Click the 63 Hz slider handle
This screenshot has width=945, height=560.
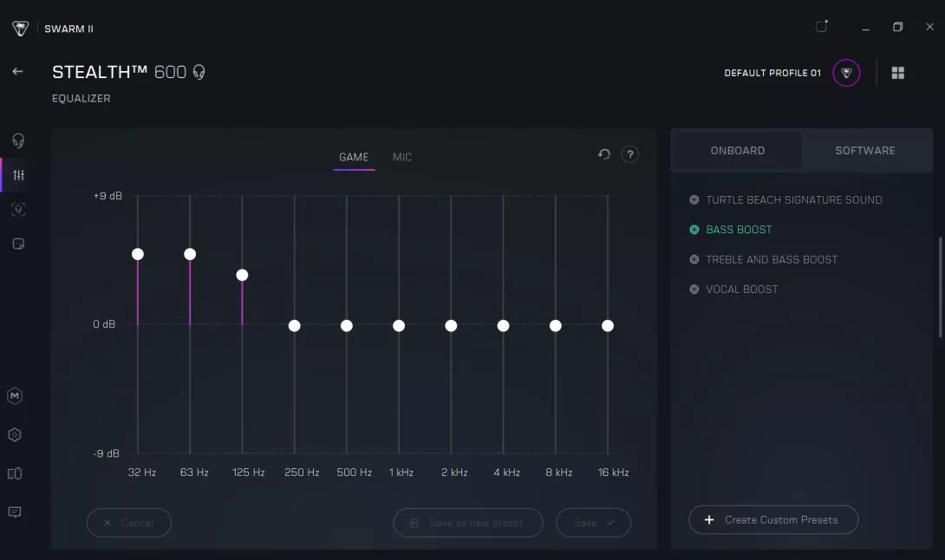[x=190, y=254]
